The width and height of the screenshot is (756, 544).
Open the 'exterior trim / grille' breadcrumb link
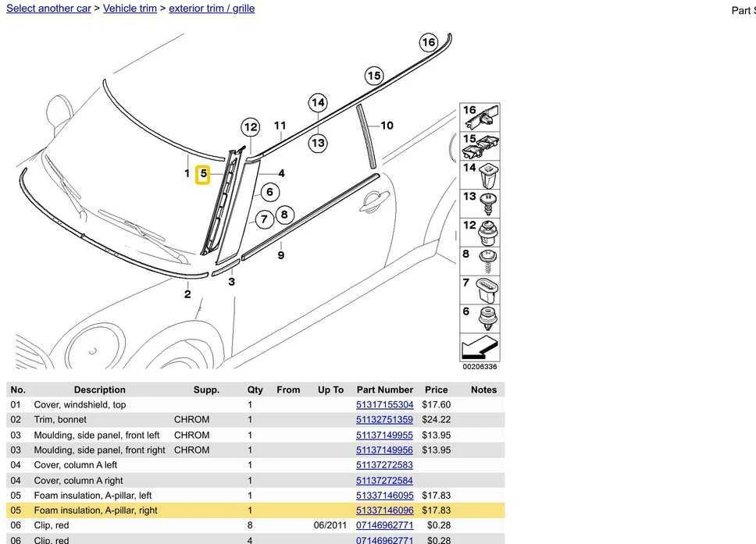point(212,8)
